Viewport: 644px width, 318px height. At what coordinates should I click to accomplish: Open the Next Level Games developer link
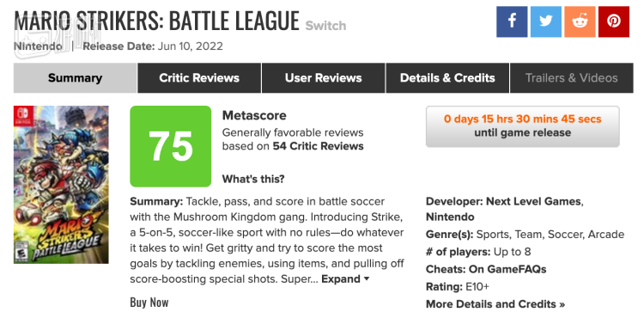(533, 202)
